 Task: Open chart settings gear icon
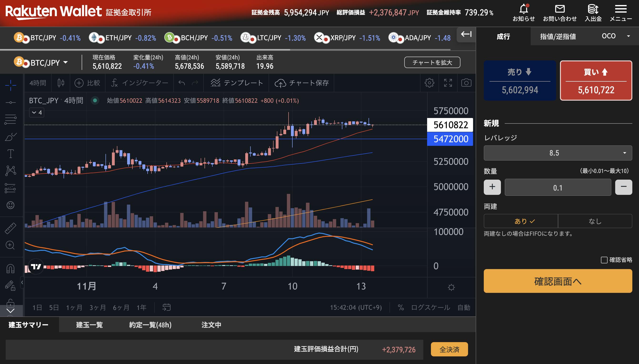point(429,83)
